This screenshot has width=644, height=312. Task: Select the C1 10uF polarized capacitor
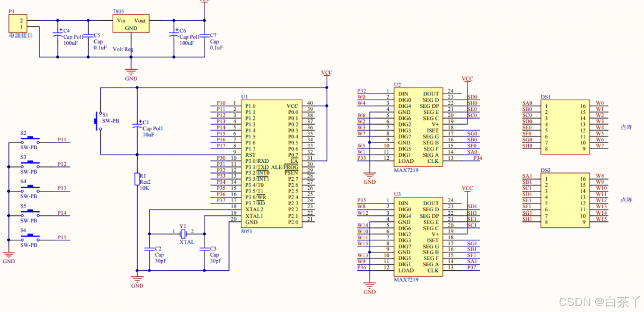click(x=137, y=125)
